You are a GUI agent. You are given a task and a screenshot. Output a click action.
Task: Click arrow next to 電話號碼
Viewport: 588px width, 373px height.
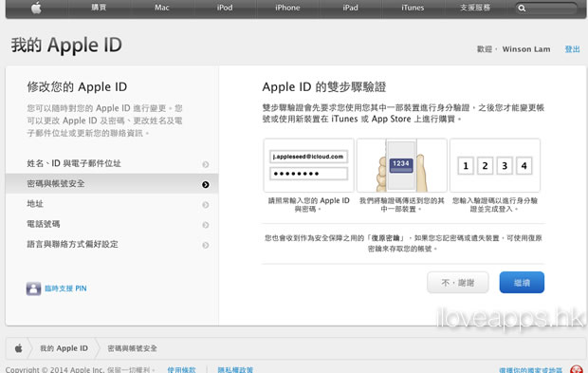click(206, 225)
